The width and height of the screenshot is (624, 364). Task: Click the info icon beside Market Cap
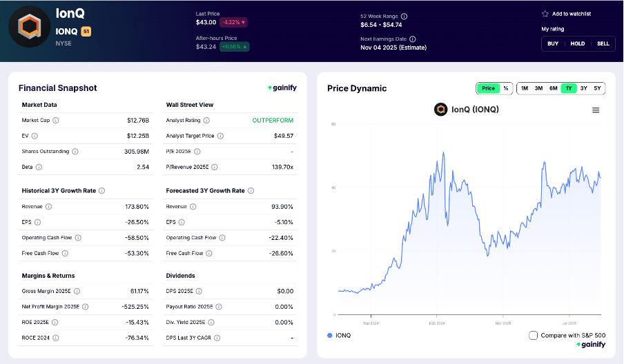coord(56,120)
